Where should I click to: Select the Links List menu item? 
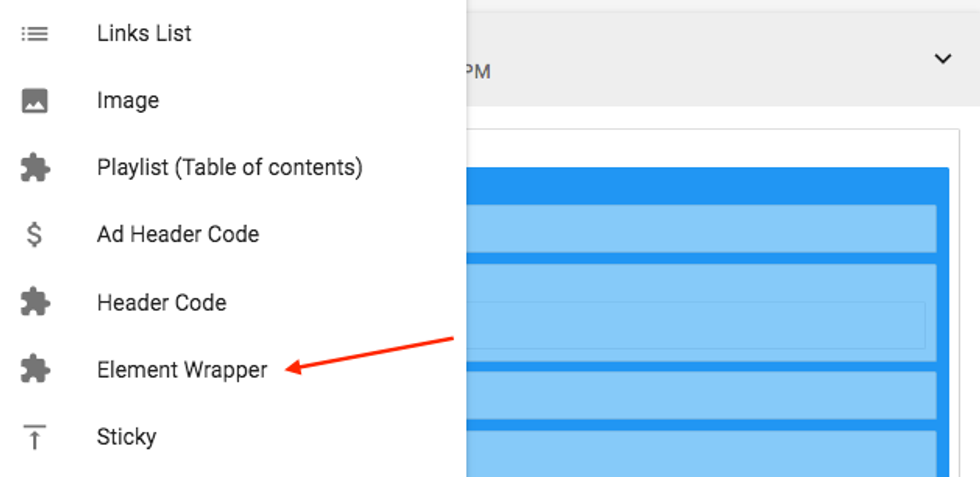point(144,33)
